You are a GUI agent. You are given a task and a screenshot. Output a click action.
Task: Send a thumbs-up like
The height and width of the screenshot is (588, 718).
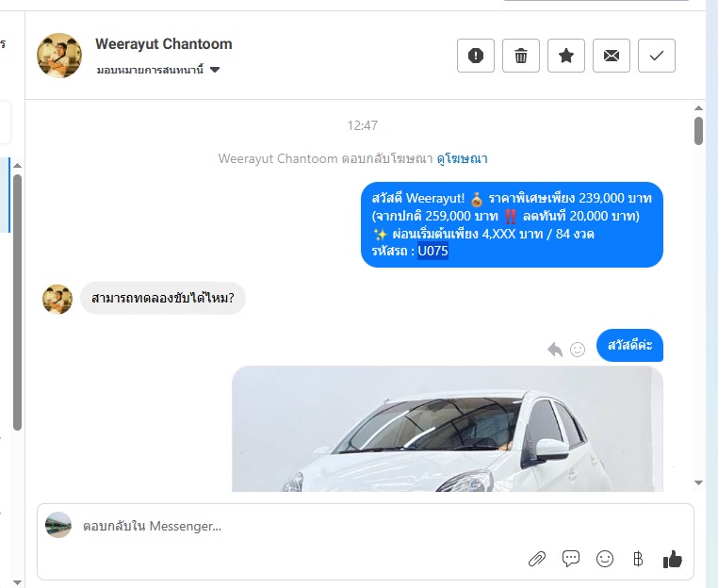[x=672, y=559]
